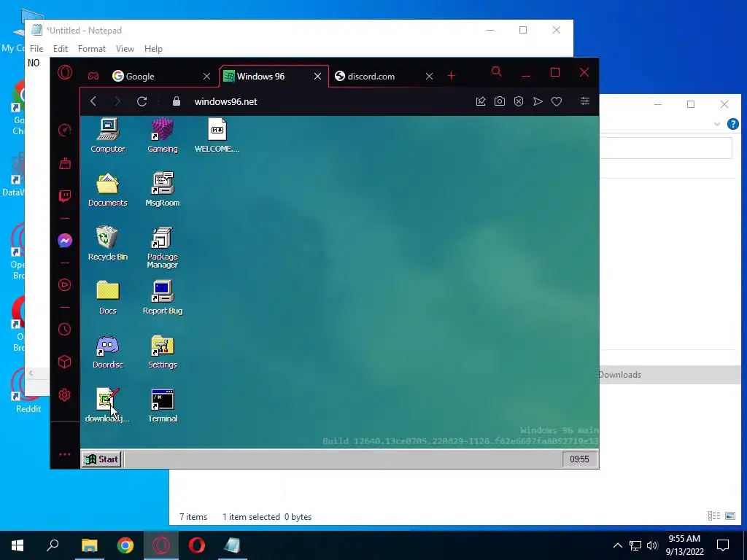Close the discord.com tab
747x560 pixels.
pyautogui.click(x=429, y=76)
